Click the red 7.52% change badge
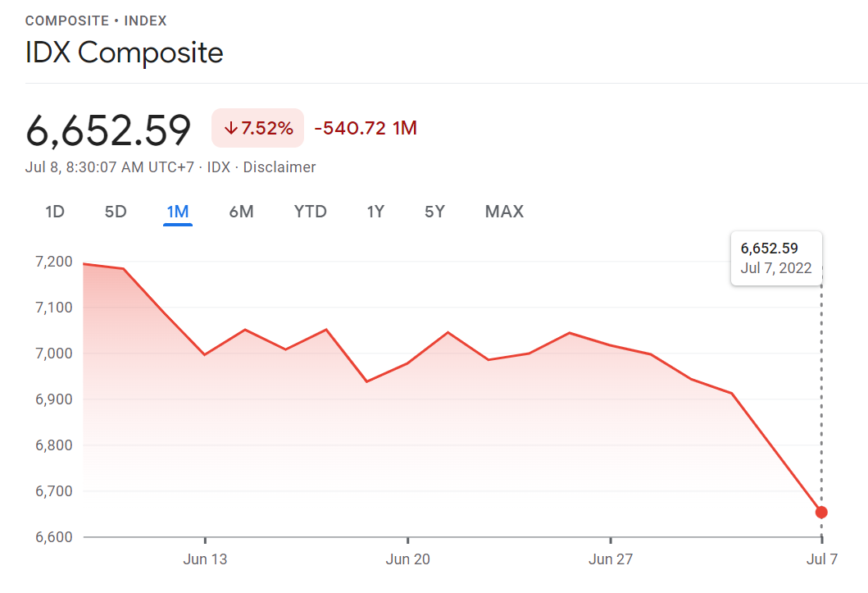Viewport: 868px width, 593px height. click(x=257, y=128)
